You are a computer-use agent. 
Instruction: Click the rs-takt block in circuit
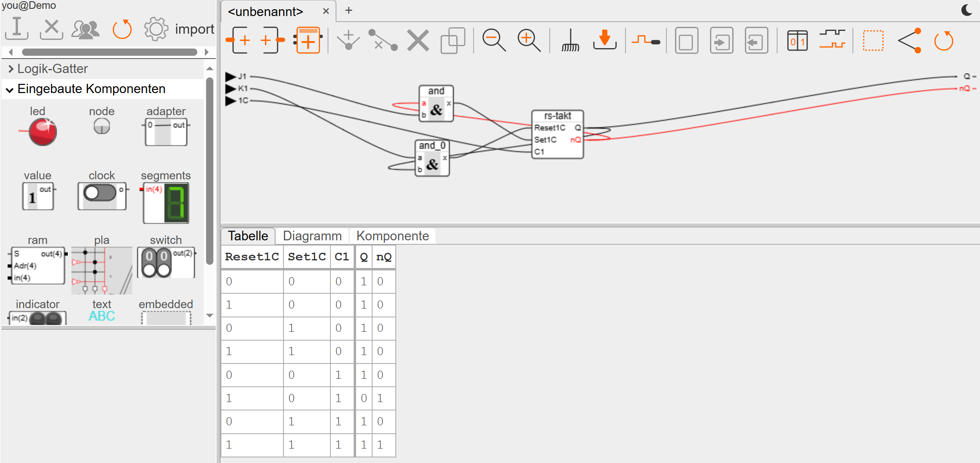click(x=557, y=134)
